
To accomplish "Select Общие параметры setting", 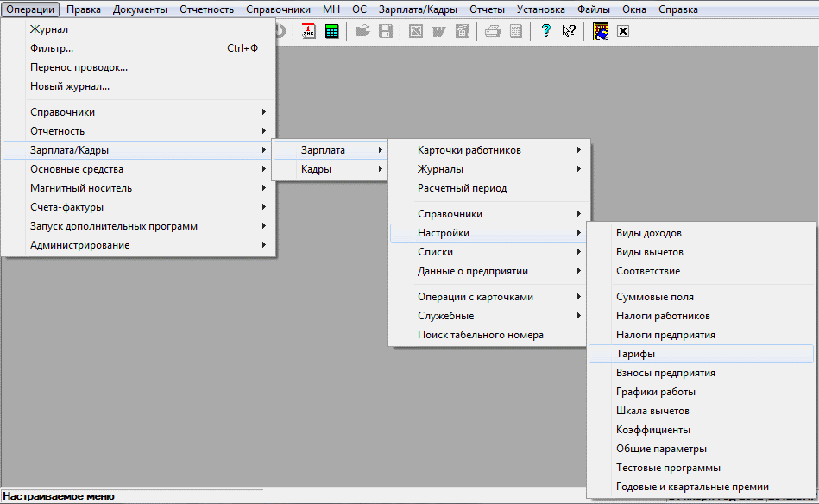I will [701, 449].
